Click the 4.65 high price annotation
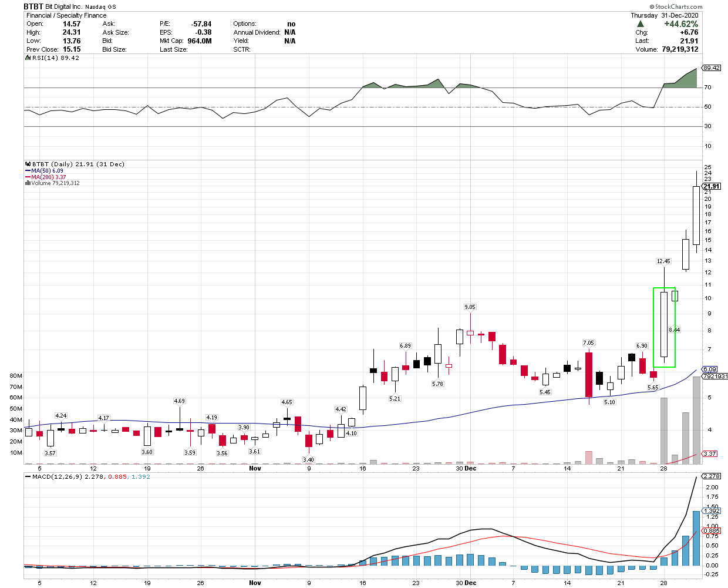The width and height of the screenshot is (728, 588). tap(287, 402)
